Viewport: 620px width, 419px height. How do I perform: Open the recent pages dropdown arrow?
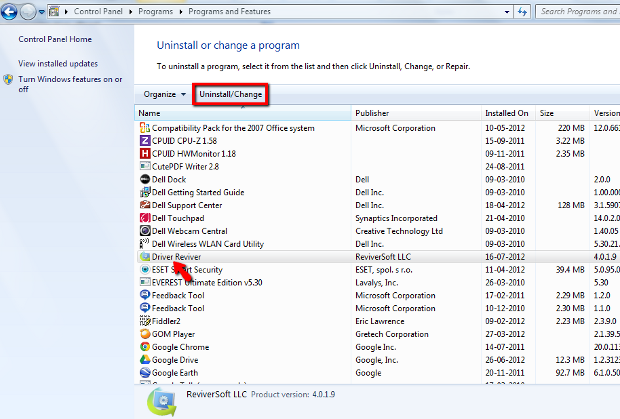coord(41,12)
